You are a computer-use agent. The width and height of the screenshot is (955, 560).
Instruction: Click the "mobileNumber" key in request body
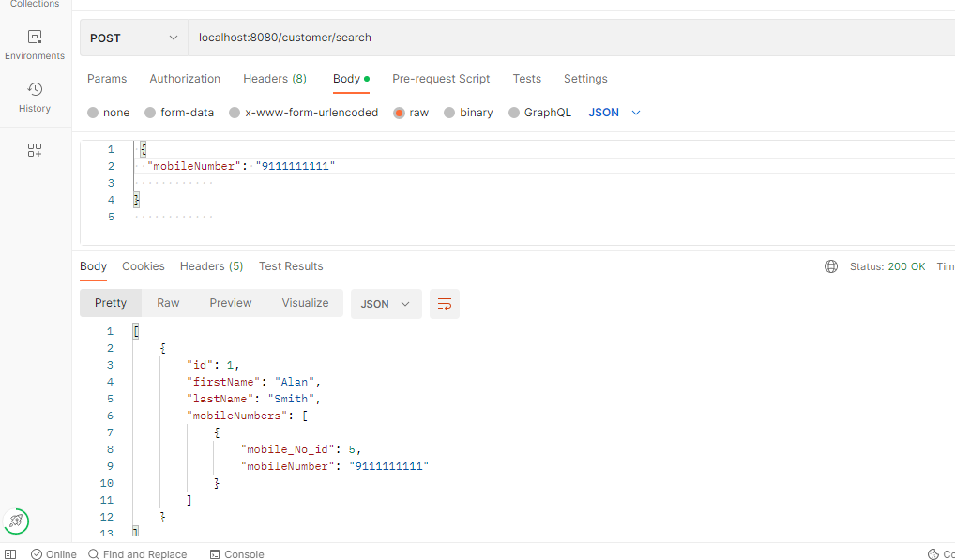coord(194,166)
